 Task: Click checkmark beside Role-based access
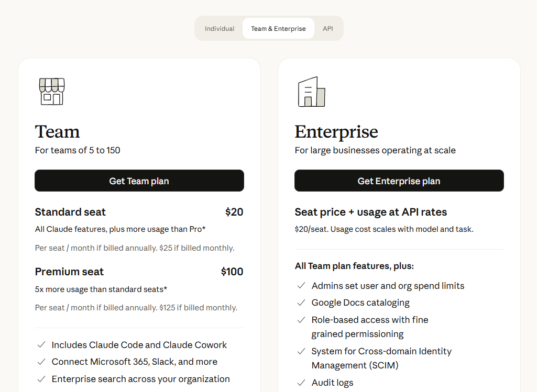click(301, 319)
